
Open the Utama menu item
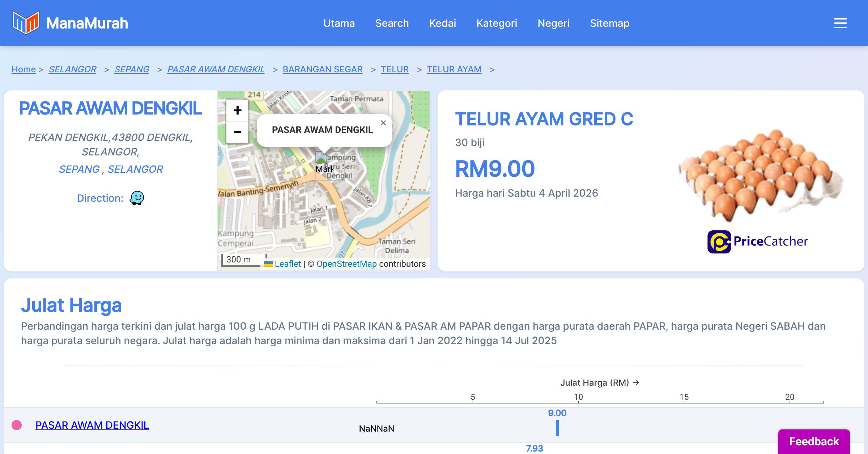click(x=339, y=23)
